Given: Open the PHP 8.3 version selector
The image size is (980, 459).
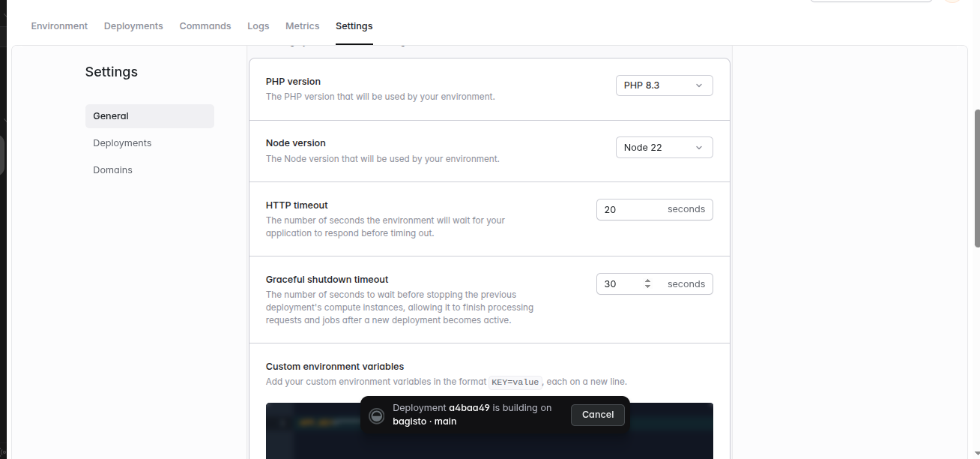Looking at the screenshot, I should tap(664, 85).
